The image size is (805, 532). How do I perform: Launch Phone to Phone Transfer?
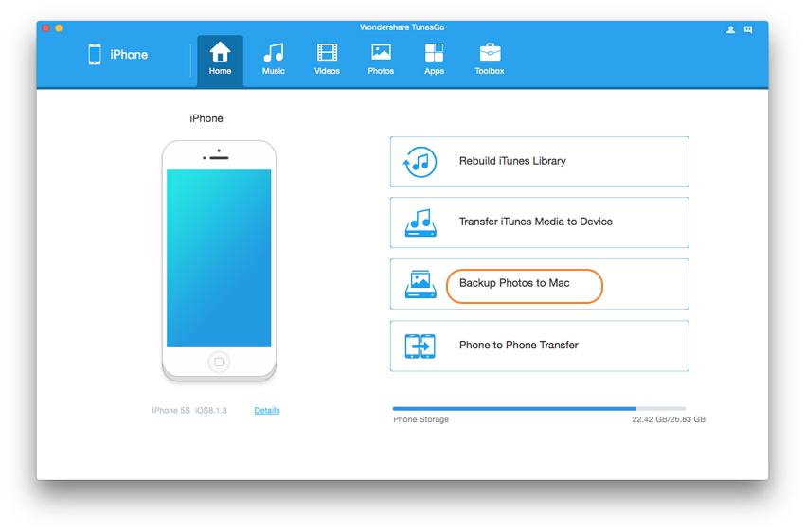click(540, 346)
